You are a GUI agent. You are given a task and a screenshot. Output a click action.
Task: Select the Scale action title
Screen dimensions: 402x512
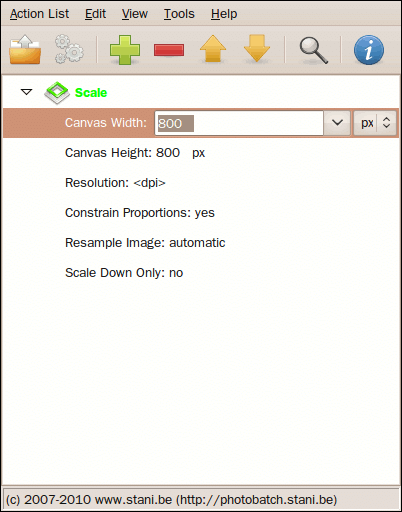91,93
